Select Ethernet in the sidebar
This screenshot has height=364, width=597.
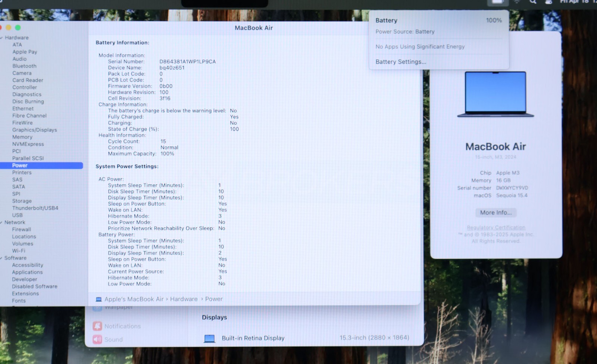(23, 109)
